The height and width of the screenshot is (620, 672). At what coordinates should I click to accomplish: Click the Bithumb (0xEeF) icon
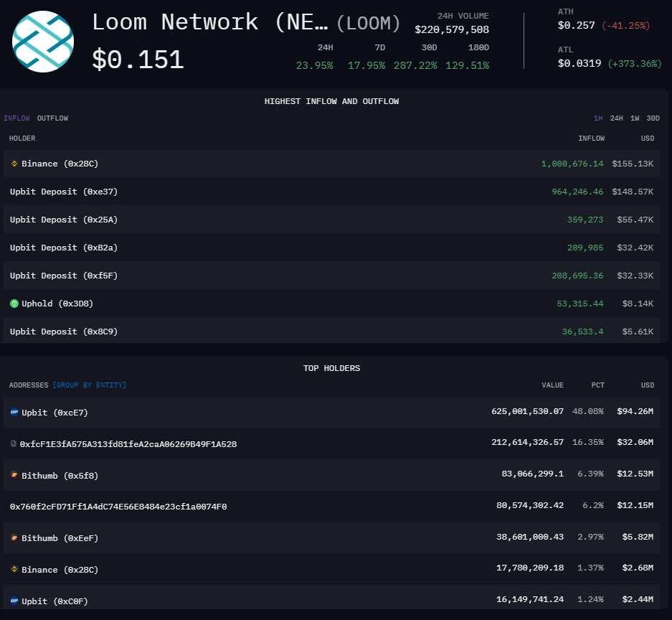tap(14, 537)
